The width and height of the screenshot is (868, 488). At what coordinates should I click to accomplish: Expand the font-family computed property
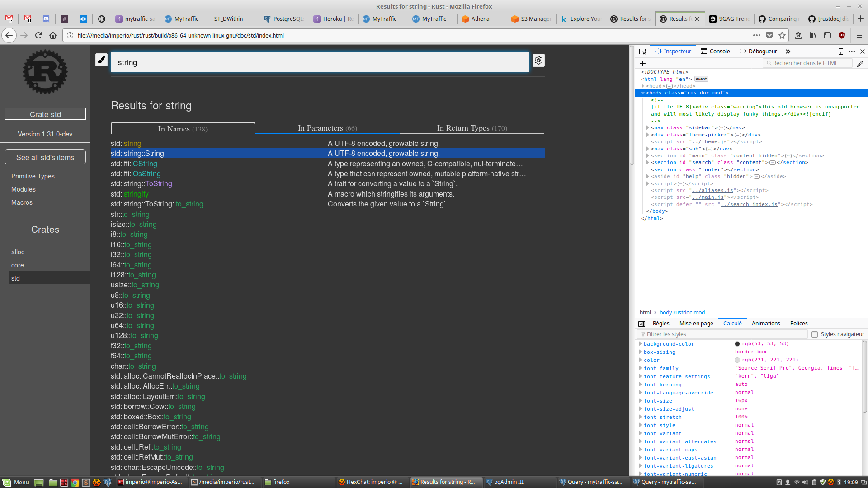pos(640,368)
